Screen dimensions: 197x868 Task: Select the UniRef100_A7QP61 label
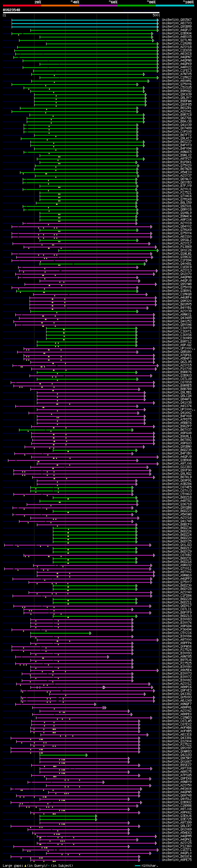[177, 355]
